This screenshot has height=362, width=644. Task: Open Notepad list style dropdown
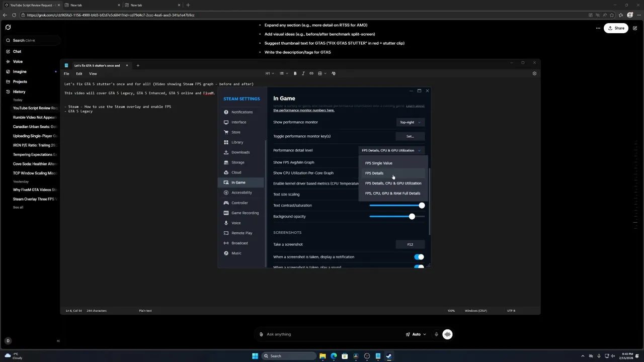point(283,73)
